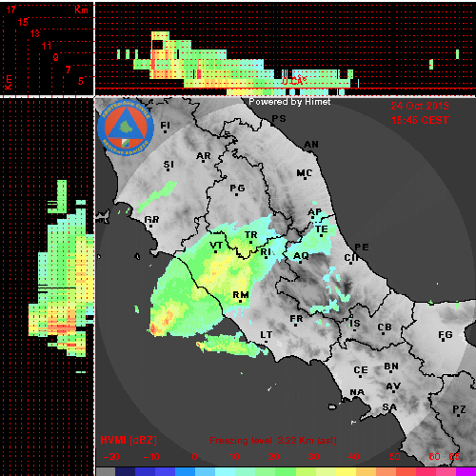Click the GR city label
This screenshot has height=476, width=476.
(x=151, y=221)
